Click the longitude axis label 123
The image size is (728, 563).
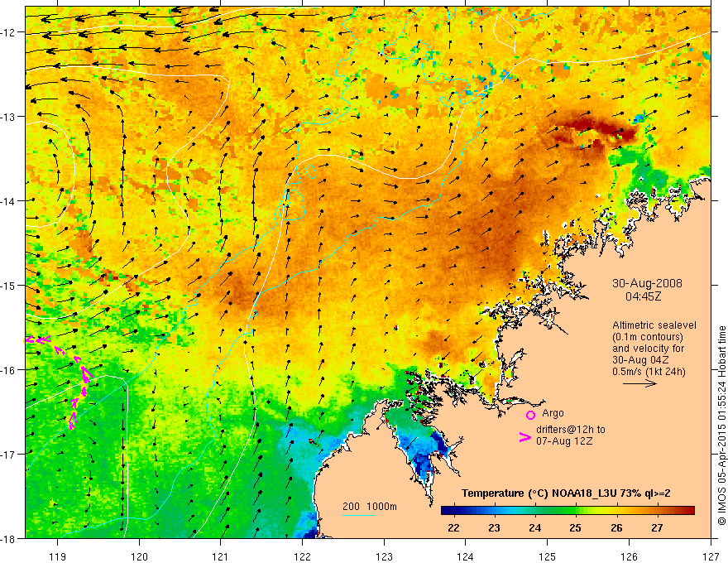384,556
